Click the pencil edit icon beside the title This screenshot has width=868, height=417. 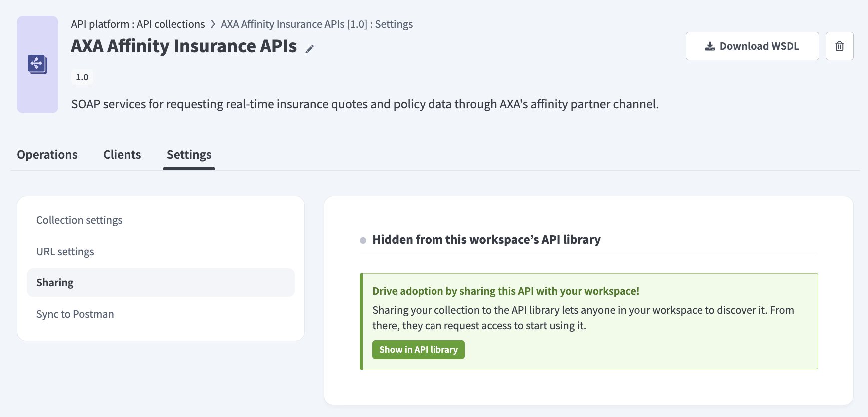pos(310,49)
